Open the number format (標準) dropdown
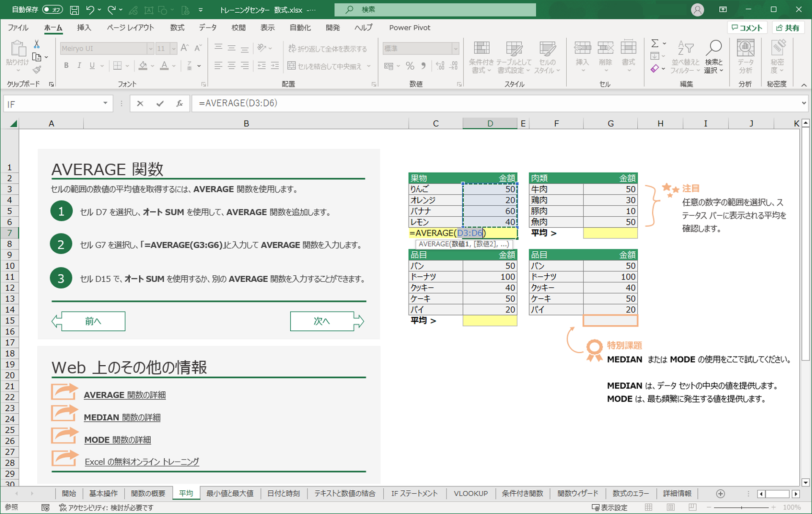812x514 pixels. pos(455,49)
